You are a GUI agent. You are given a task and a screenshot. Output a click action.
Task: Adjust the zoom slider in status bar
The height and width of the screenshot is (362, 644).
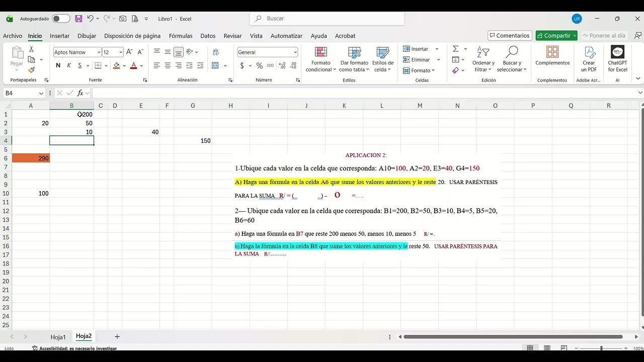click(x=601, y=348)
